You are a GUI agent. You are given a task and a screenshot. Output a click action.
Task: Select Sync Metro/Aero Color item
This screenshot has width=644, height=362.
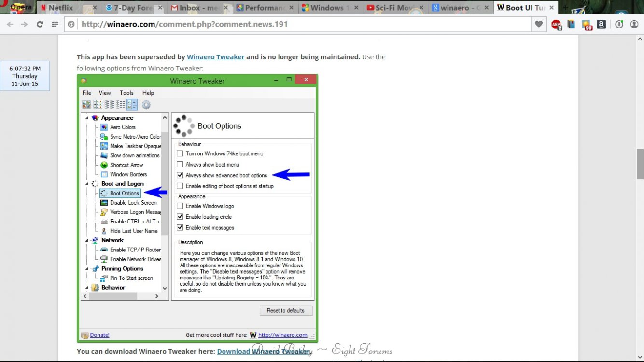click(x=130, y=137)
